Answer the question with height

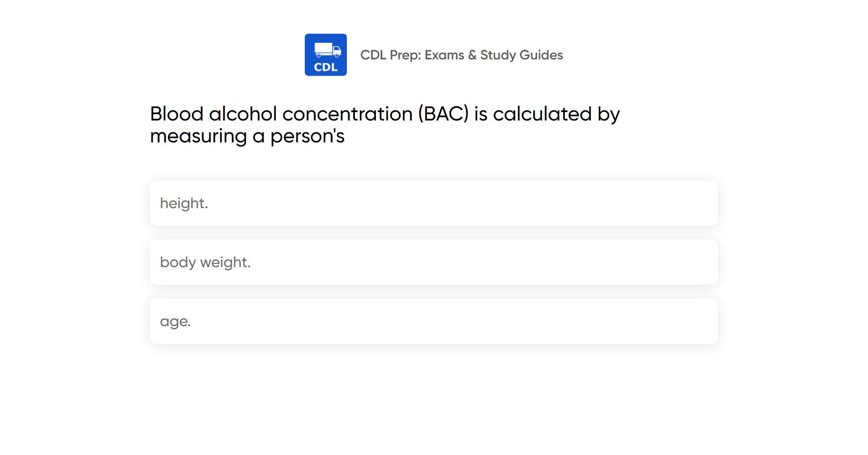(184, 203)
